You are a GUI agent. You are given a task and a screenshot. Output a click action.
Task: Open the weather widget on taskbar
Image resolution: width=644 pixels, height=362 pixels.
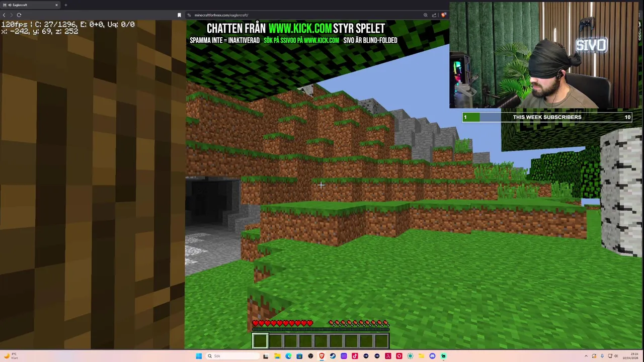click(10, 356)
